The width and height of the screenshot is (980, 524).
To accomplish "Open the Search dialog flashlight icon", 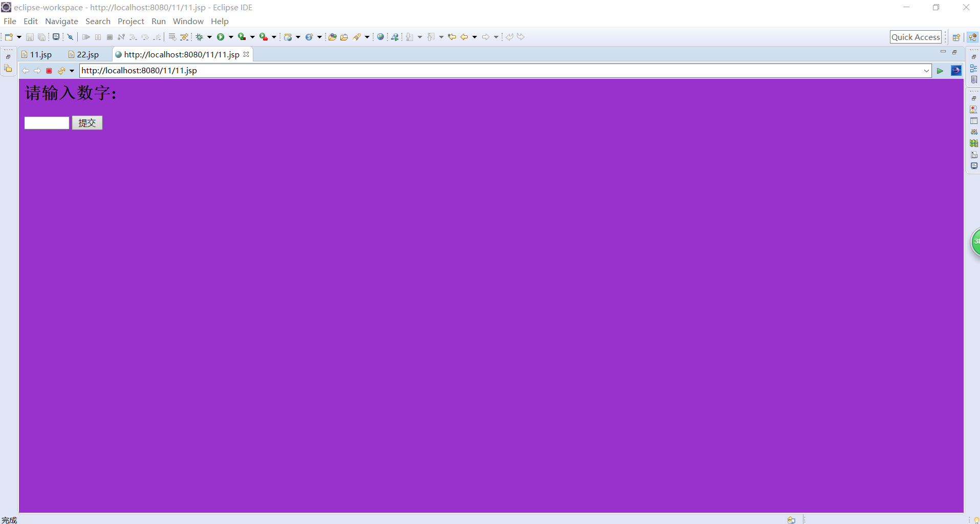I will pos(359,36).
